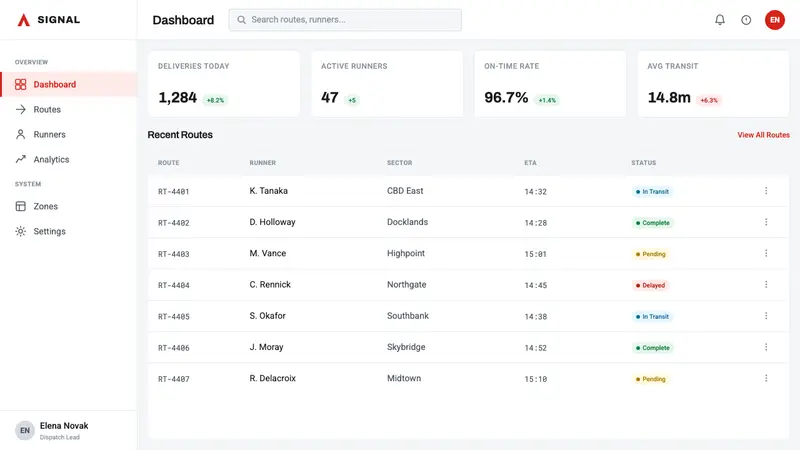The image size is (800, 450).
Task: Click In Transit status for RT-4401
Action: pyautogui.click(x=652, y=192)
